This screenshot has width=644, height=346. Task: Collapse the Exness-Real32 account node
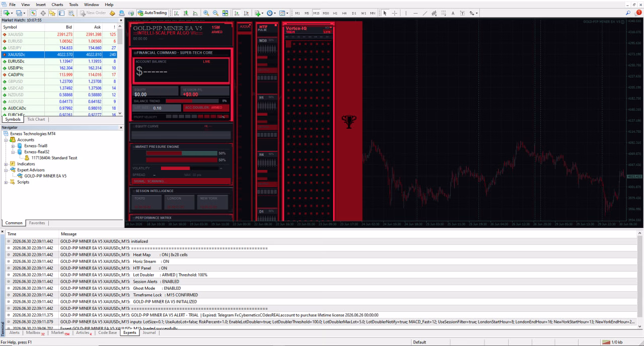[13, 152]
